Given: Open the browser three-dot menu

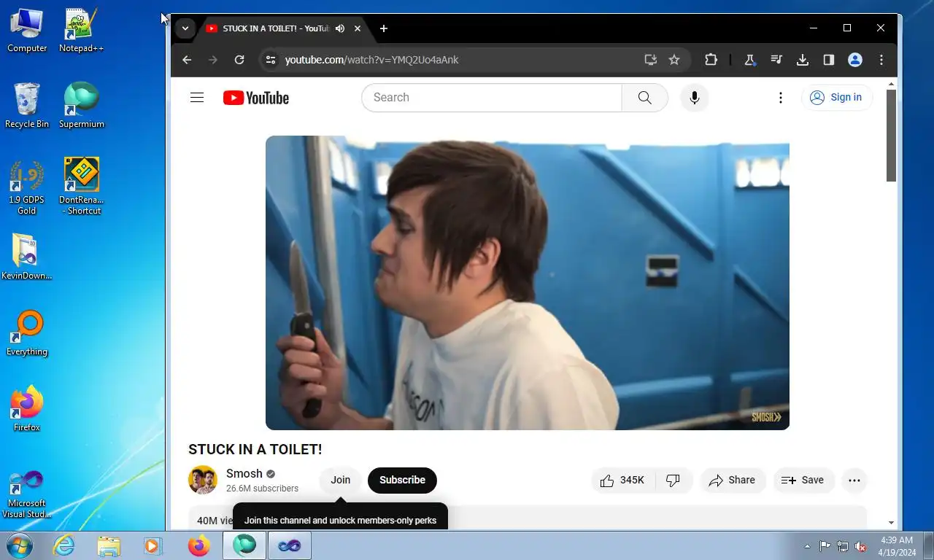Looking at the screenshot, I should [881, 60].
